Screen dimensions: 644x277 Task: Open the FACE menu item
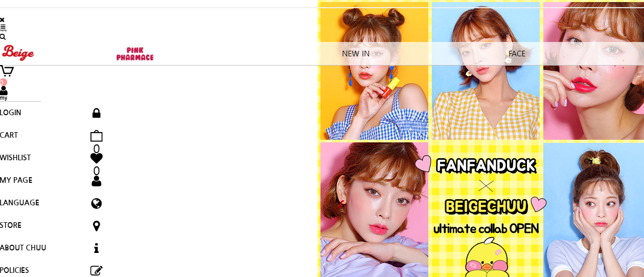[517, 54]
